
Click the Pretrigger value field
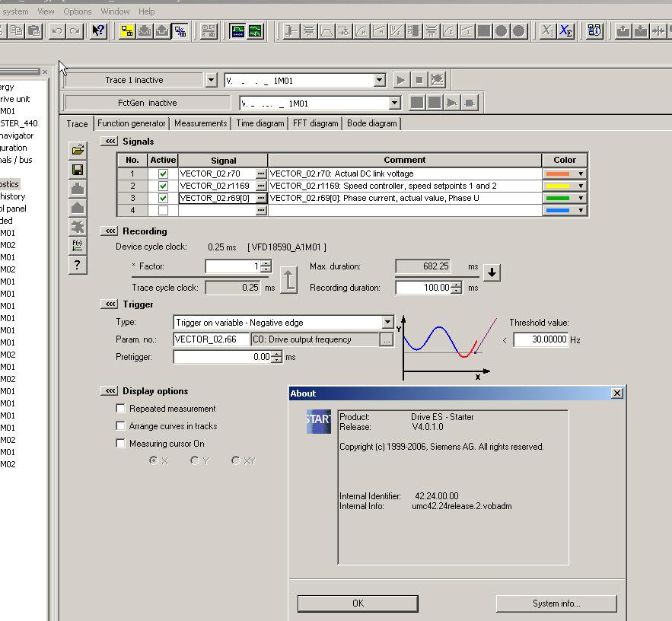pyautogui.click(x=223, y=357)
